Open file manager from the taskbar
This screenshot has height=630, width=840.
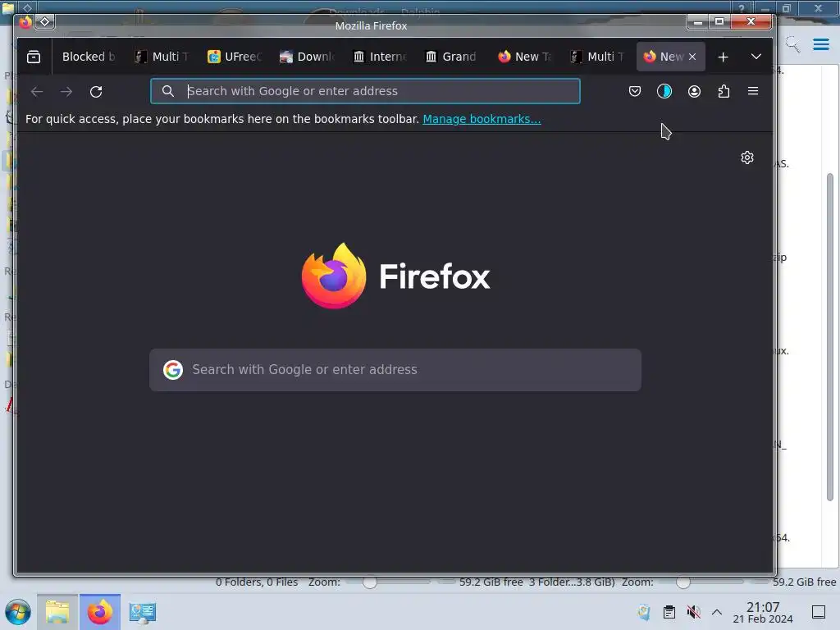click(57, 612)
